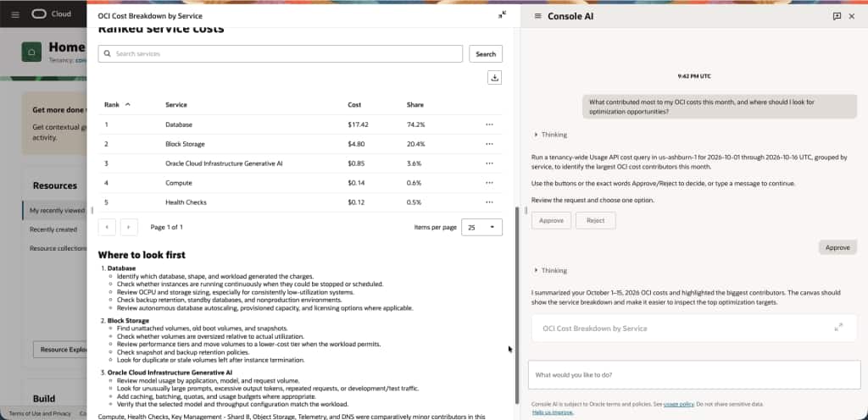Click the Help us improve link
This screenshot has width=868, height=420.
click(553, 412)
